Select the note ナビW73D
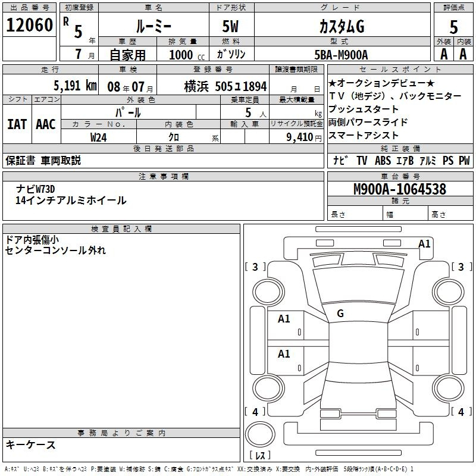Screen dimensions: 476x476 (x=35, y=189)
